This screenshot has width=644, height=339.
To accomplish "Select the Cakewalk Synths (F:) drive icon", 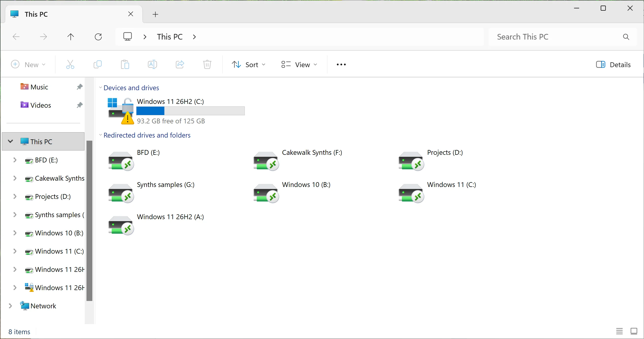I will [266, 161].
